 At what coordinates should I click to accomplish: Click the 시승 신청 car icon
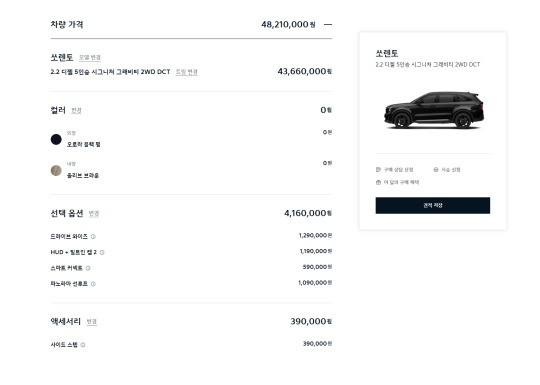(x=436, y=169)
